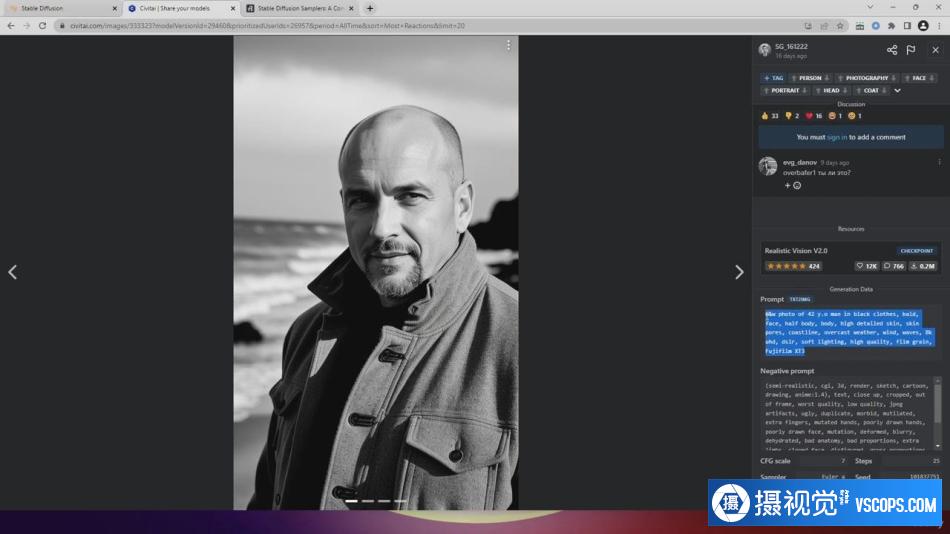950x534 pixels.
Task: Click the 12K favorites heart badge
Action: coord(867,266)
